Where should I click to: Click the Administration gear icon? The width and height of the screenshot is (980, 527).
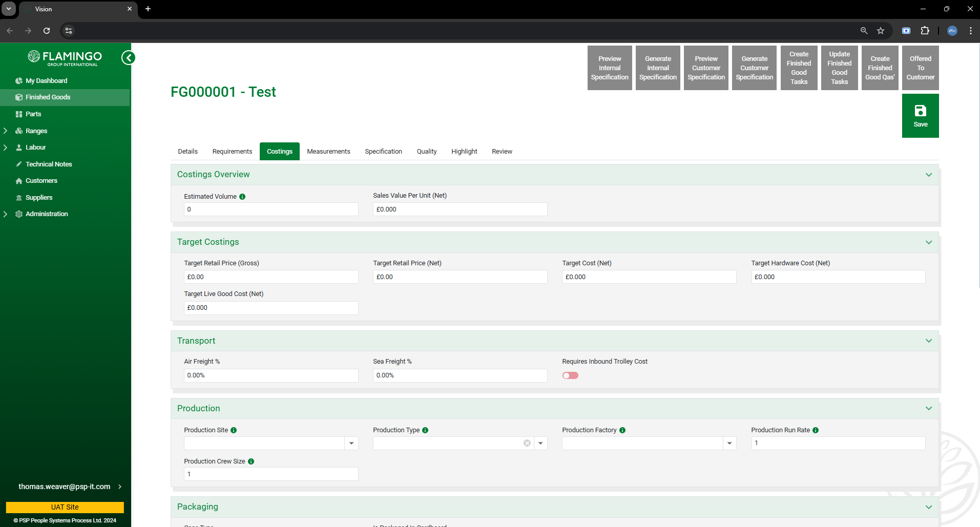[19, 214]
